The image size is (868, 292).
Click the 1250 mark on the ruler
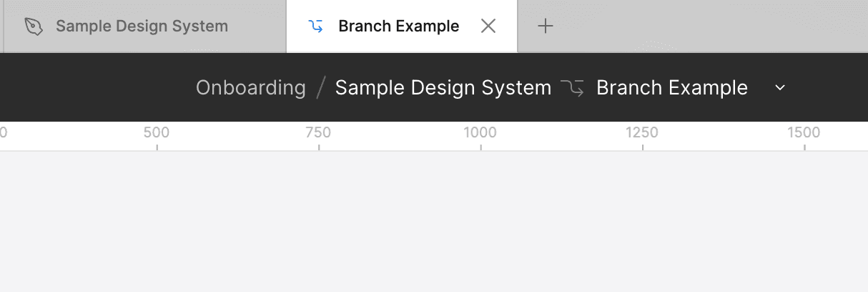[x=642, y=132]
